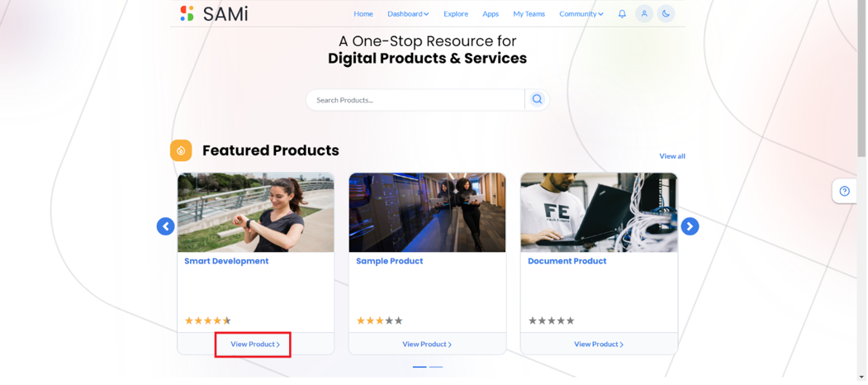The height and width of the screenshot is (385, 868).
Task: Open the help question mark widget
Action: (844, 191)
